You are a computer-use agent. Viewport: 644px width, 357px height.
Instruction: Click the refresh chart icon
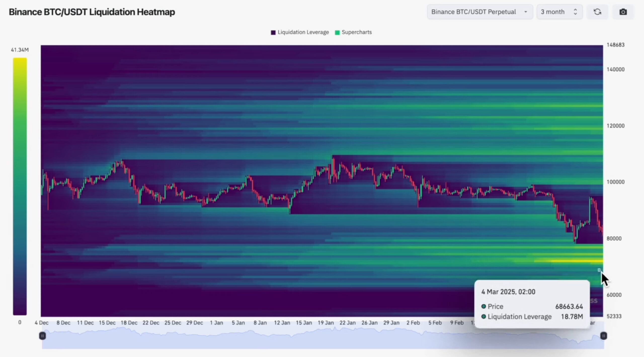597,12
